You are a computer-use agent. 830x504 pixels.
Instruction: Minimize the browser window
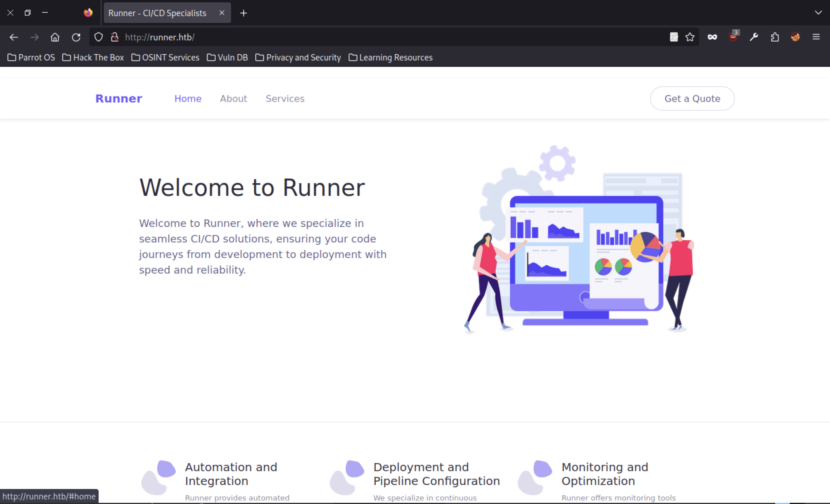pos(45,13)
